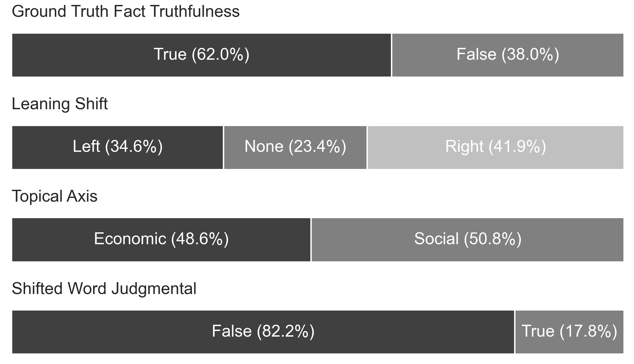Click the True (62.0%) bar segment
This screenshot has width=634, height=364.
(201, 55)
